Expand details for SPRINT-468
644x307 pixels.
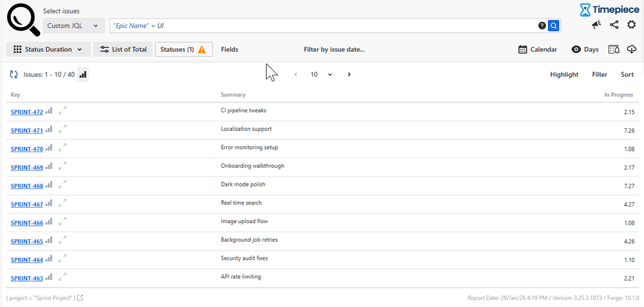[63, 184]
